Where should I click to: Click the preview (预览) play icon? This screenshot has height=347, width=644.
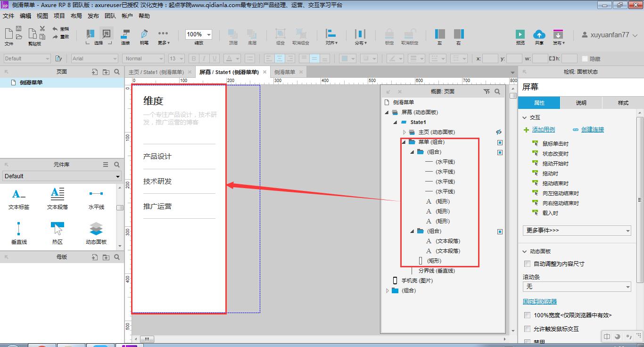click(520, 34)
